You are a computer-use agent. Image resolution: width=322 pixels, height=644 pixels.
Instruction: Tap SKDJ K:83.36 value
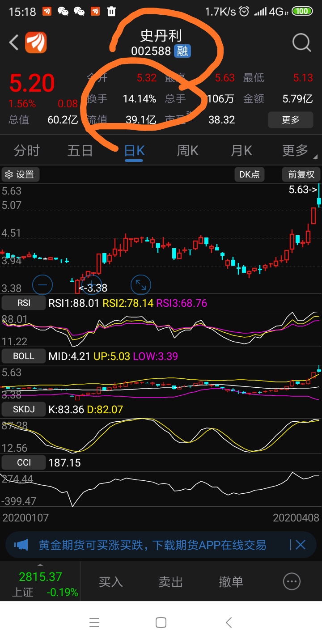[x=66, y=409]
